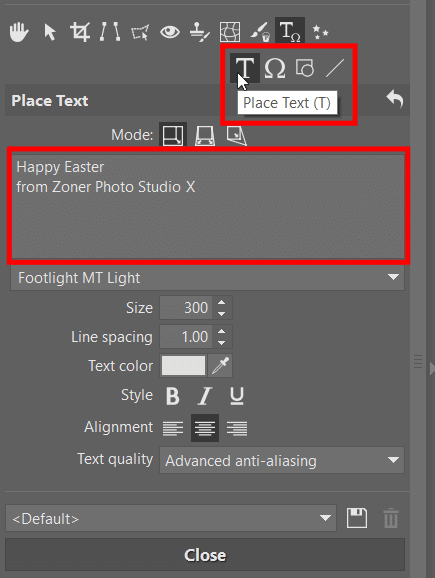Open the Footlight MT Light font dropdown

click(x=208, y=278)
